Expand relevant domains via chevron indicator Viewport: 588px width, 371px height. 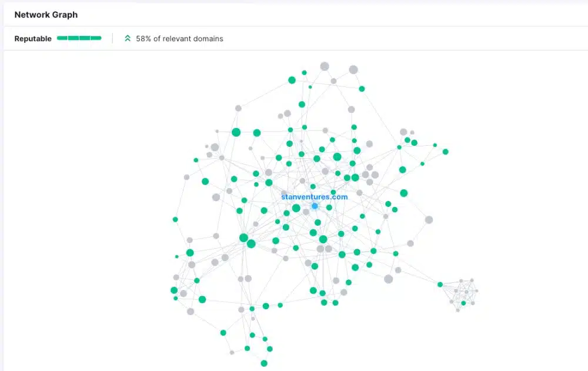(128, 38)
